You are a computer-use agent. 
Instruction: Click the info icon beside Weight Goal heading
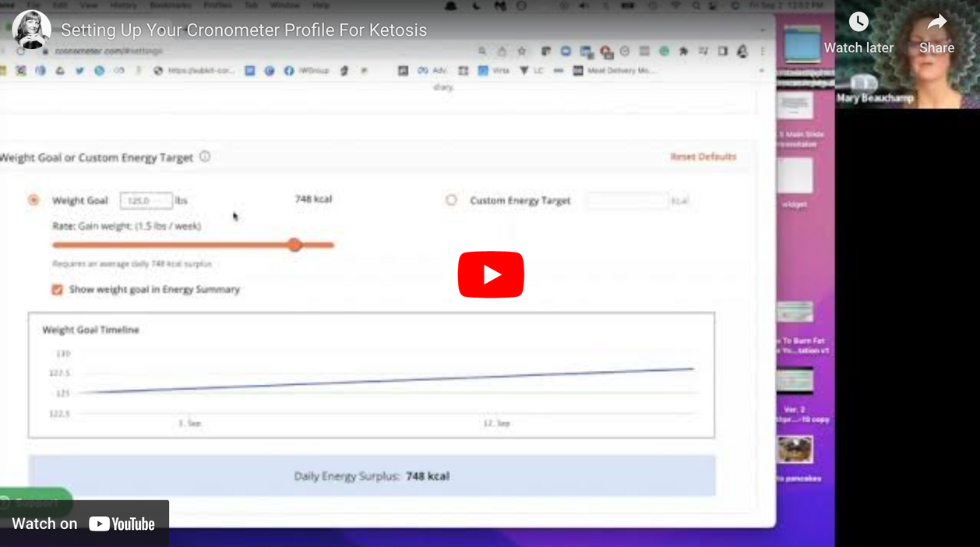click(205, 157)
